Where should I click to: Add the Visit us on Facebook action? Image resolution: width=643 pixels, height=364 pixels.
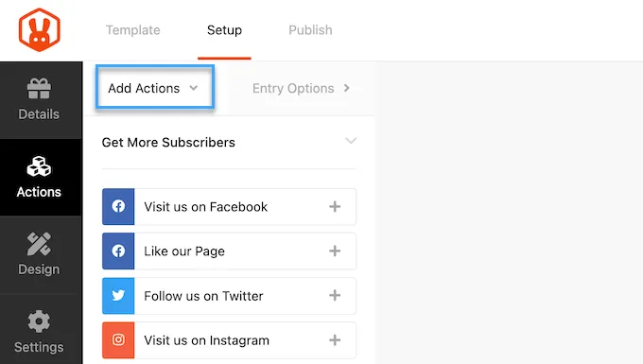click(335, 207)
